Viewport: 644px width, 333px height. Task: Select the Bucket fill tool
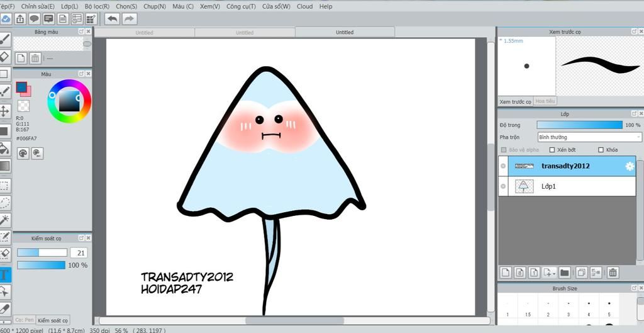pyautogui.click(x=4, y=149)
